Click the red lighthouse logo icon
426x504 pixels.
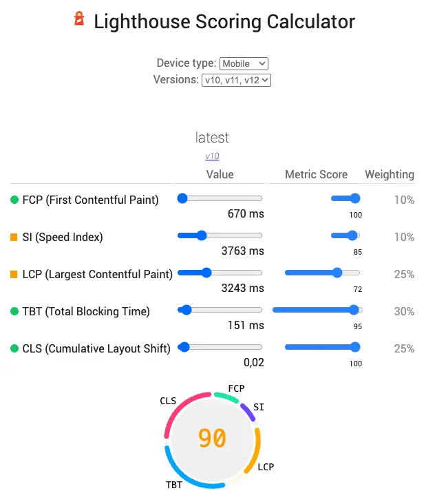point(79,19)
